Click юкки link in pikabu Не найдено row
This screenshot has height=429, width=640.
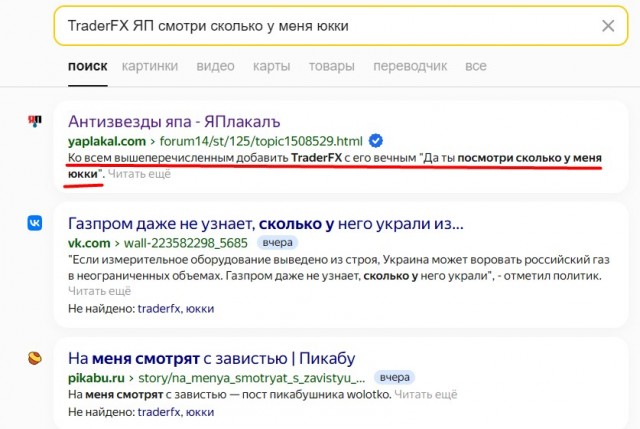point(200,412)
